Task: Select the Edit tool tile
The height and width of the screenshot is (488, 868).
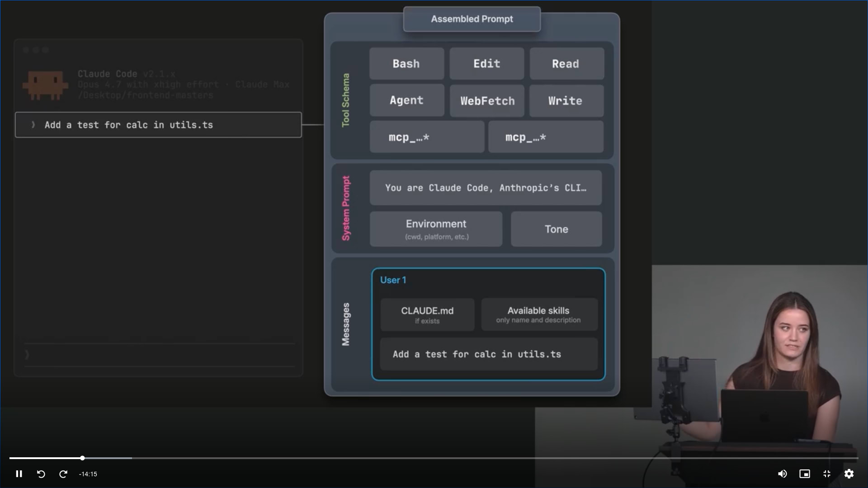Action: point(487,64)
